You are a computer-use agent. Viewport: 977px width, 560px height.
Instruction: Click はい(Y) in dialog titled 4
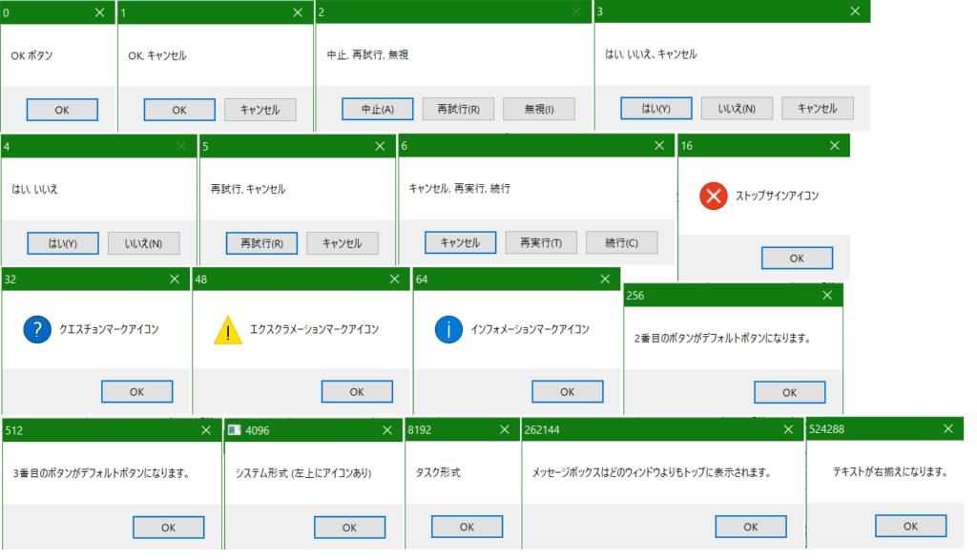(63, 243)
